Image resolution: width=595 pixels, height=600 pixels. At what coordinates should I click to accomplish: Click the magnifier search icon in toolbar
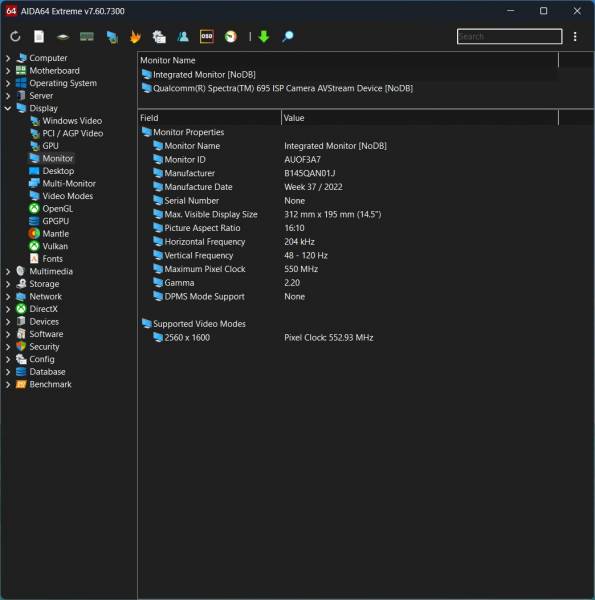pyautogui.click(x=287, y=37)
